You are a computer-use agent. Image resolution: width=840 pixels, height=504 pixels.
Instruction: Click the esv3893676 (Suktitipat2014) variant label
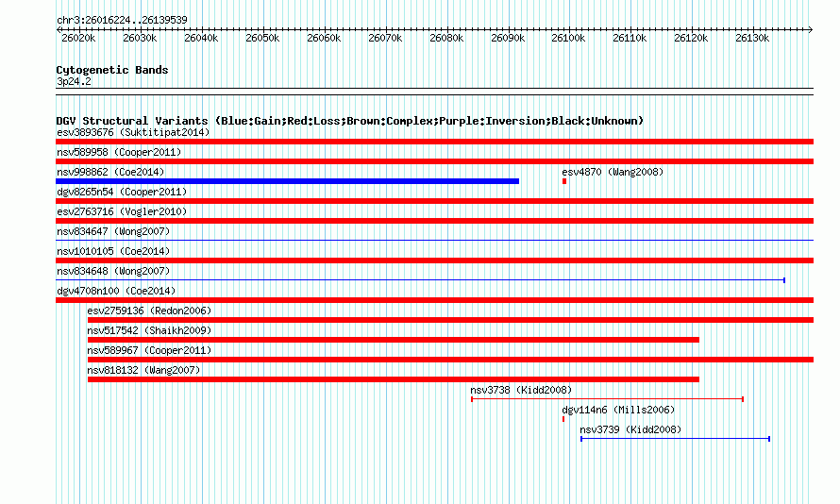[133, 132]
